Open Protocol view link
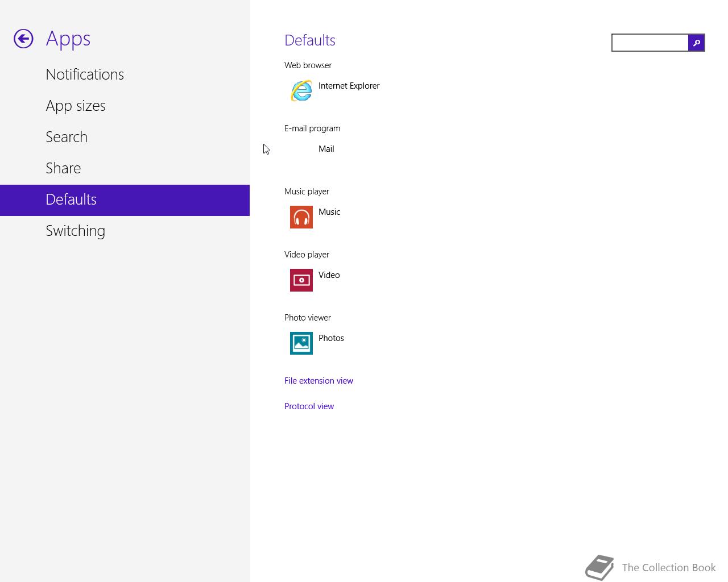The height and width of the screenshot is (582, 728). point(309,406)
